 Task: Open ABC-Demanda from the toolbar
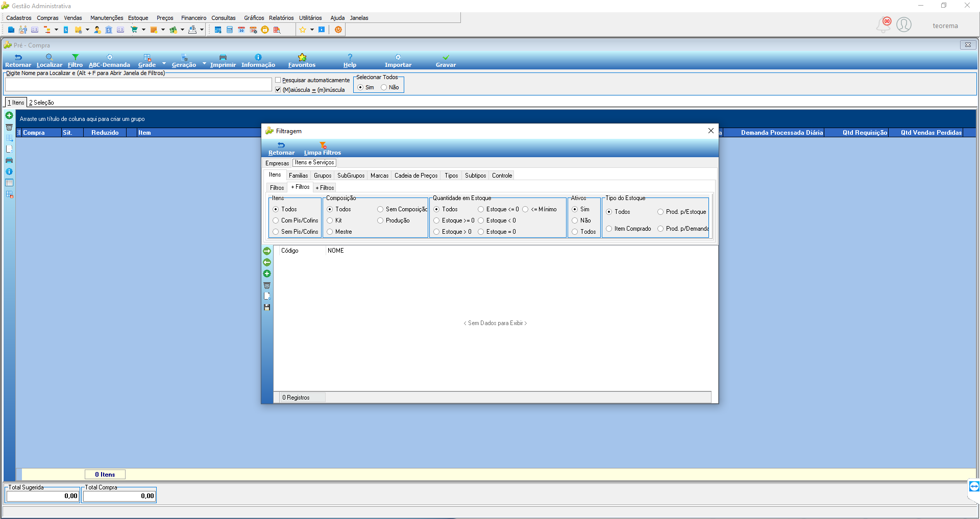pos(109,61)
